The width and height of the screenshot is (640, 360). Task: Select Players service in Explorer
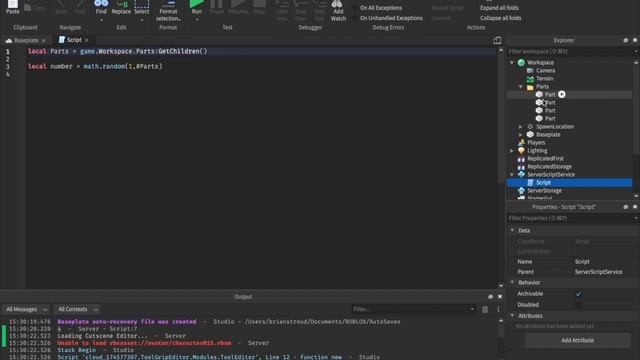click(x=536, y=142)
